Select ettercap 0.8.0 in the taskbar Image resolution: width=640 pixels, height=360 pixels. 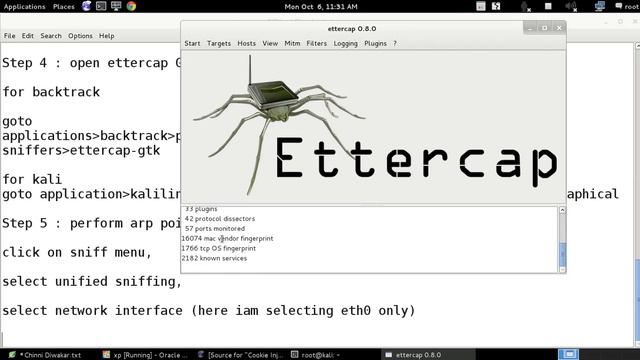pyautogui.click(x=429, y=355)
